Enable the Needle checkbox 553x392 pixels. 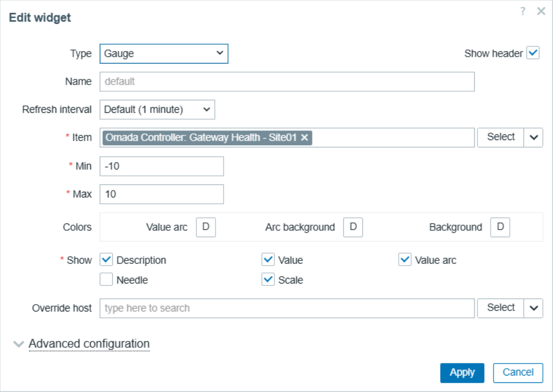point(106,280)
